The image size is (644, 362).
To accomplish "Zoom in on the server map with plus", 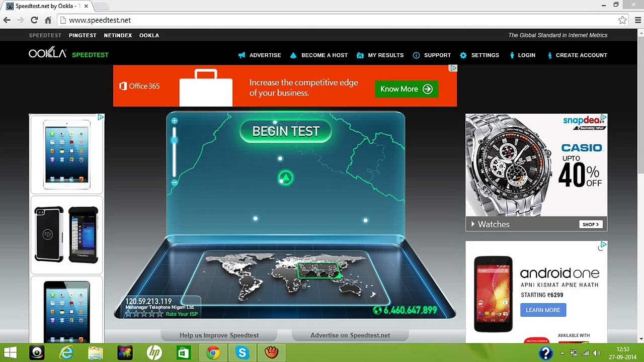I will point(174,121).
